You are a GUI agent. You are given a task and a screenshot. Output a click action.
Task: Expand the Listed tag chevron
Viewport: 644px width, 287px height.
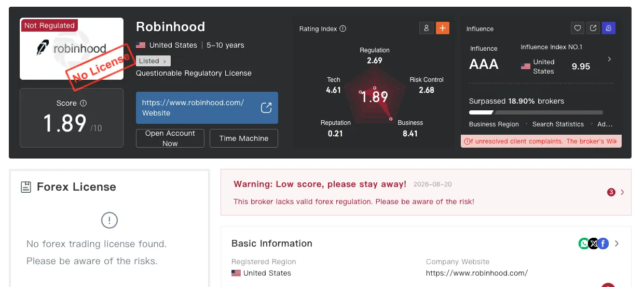click(165, 61)
